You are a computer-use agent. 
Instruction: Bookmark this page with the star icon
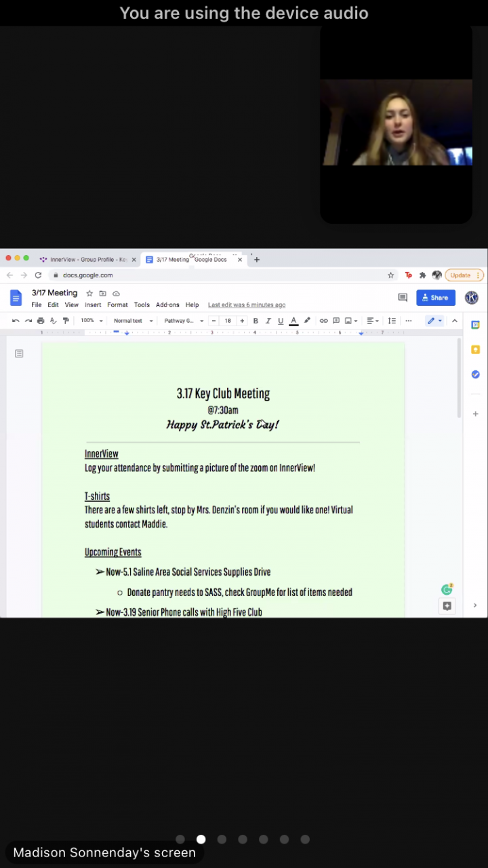(x=390, y=275)
